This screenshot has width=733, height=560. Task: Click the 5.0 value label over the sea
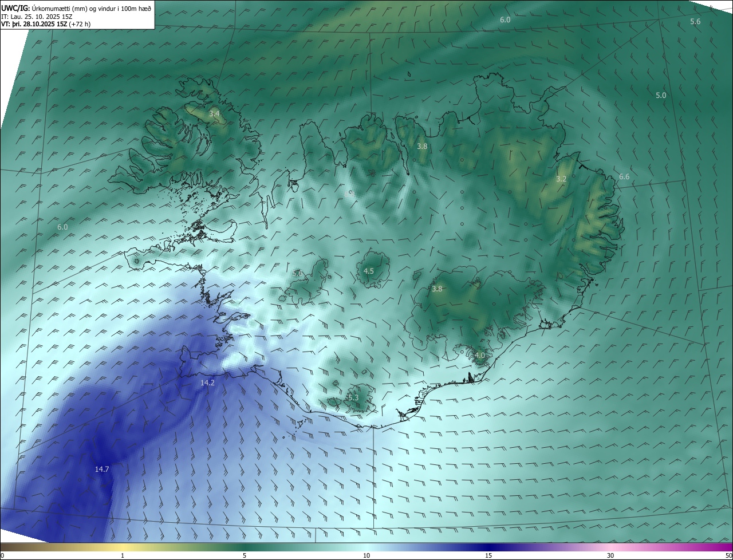[661, 95]
